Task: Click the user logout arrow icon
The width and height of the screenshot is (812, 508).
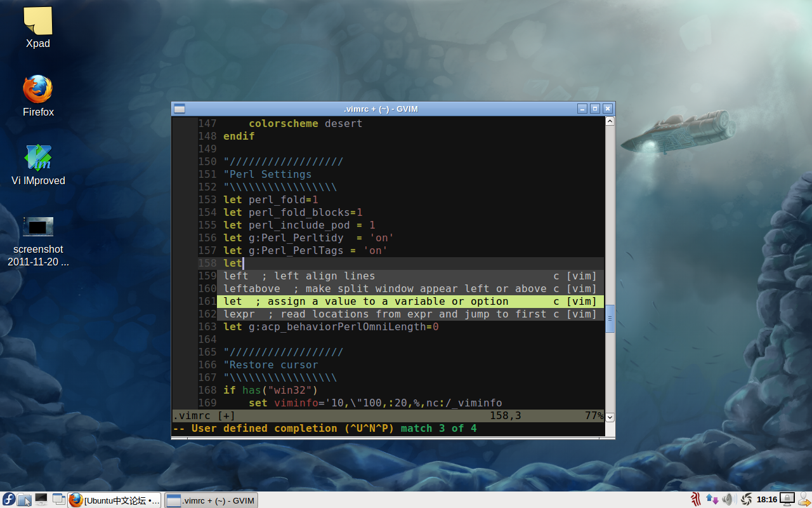Action: 804,500
